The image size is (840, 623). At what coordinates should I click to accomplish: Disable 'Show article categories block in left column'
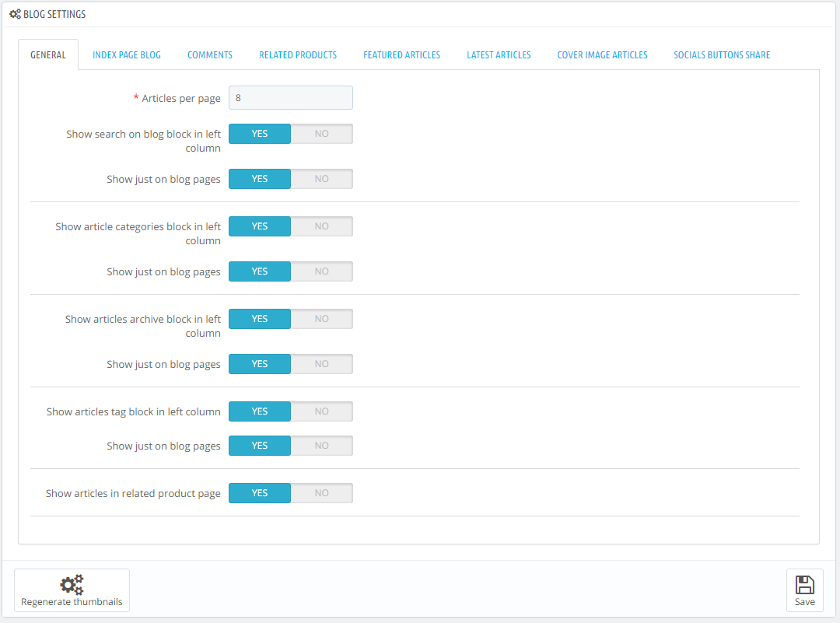(322, 226)
